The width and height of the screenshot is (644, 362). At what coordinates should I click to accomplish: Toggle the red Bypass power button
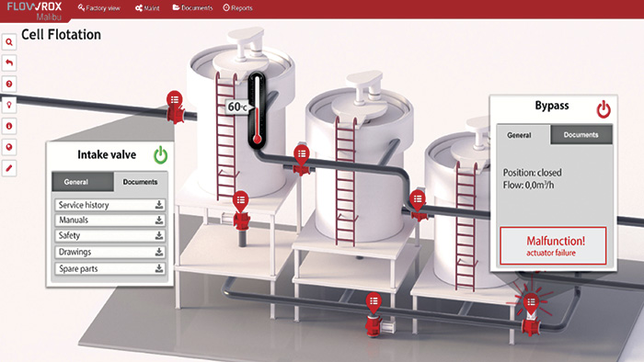pos(604,109)
